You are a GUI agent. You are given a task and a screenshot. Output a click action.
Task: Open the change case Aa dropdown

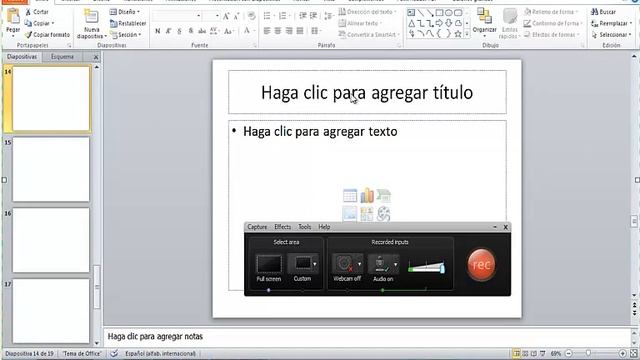pos(229,31)
